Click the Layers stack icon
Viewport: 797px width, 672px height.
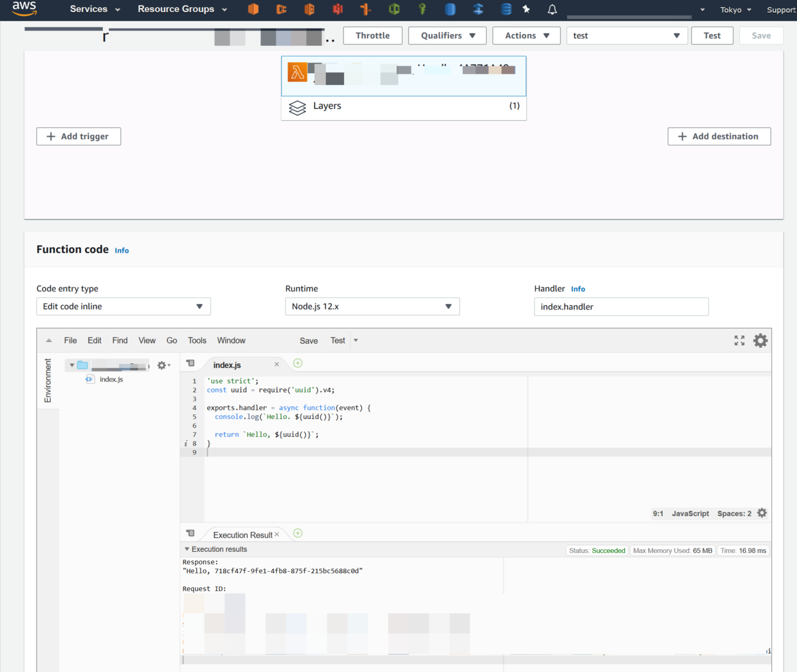298,107
